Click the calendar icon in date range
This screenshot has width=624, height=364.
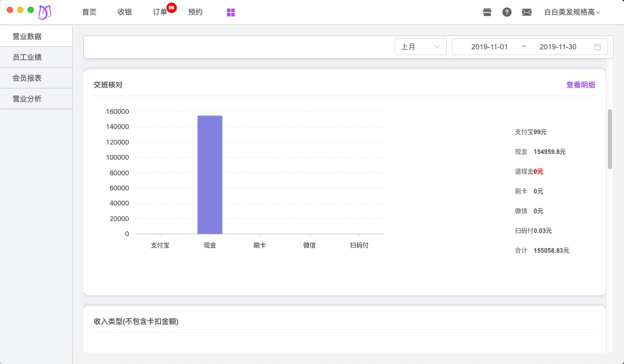[597, 47]
